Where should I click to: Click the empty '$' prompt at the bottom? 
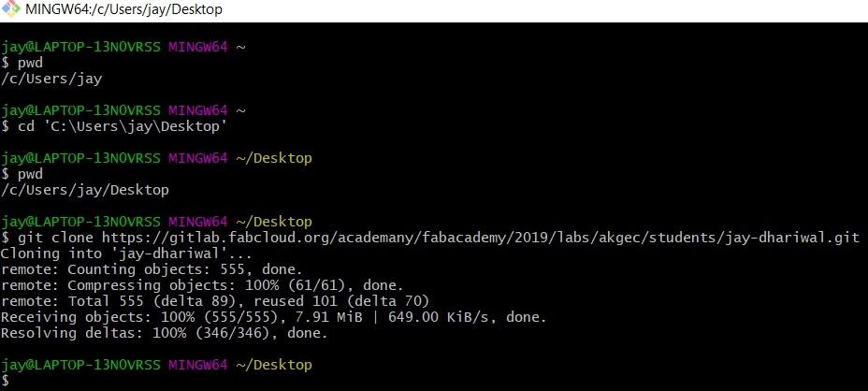pyautogui.click(x=6, y=381)
